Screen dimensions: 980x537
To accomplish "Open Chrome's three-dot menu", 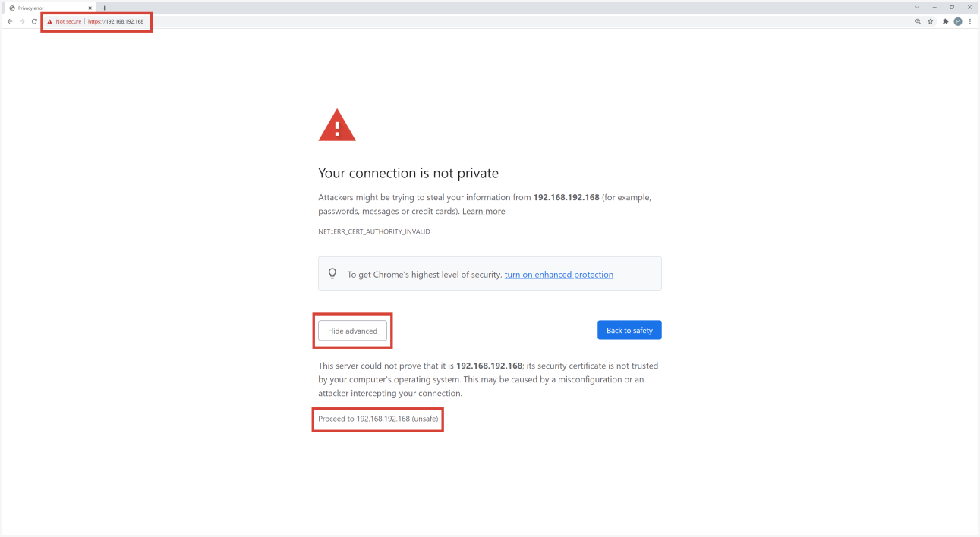I will (x=970, y=21).
